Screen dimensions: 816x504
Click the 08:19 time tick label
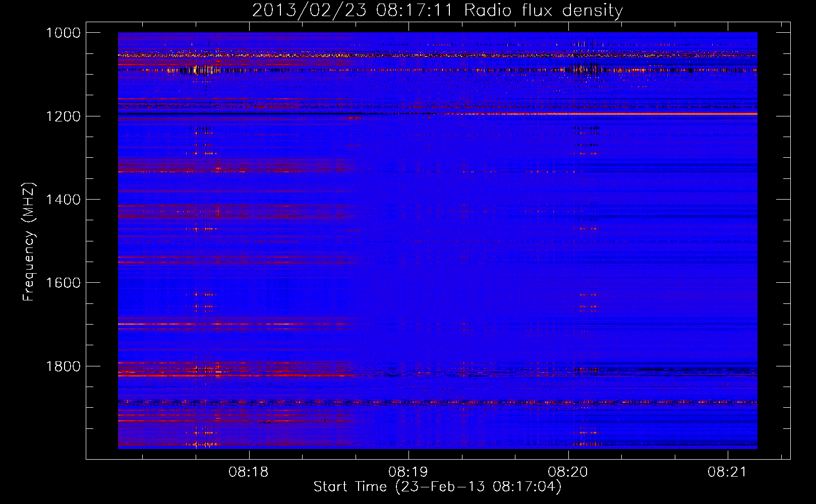[x=408, y=472]
